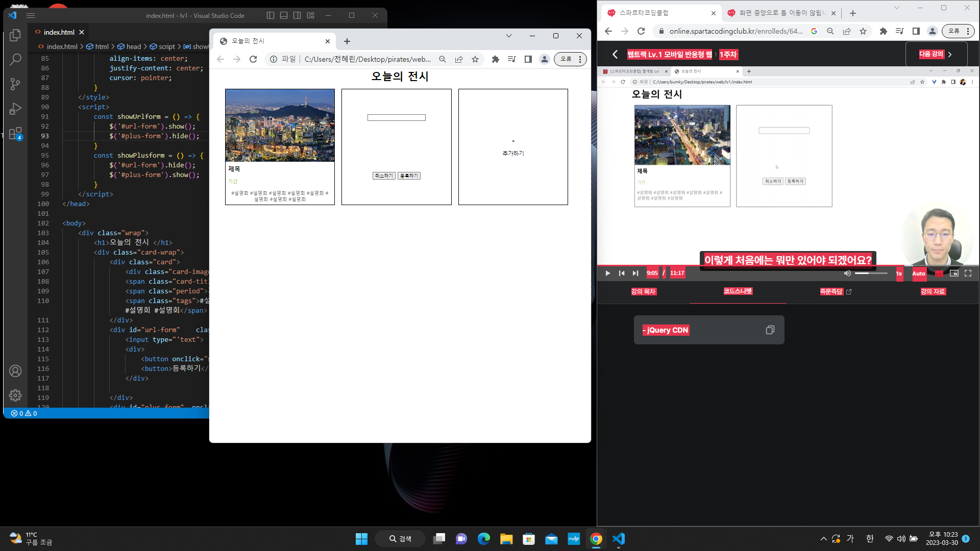980x551 pixels.
Task: Open VS Code Run and Debug view
Action: [x=15, y=108]
